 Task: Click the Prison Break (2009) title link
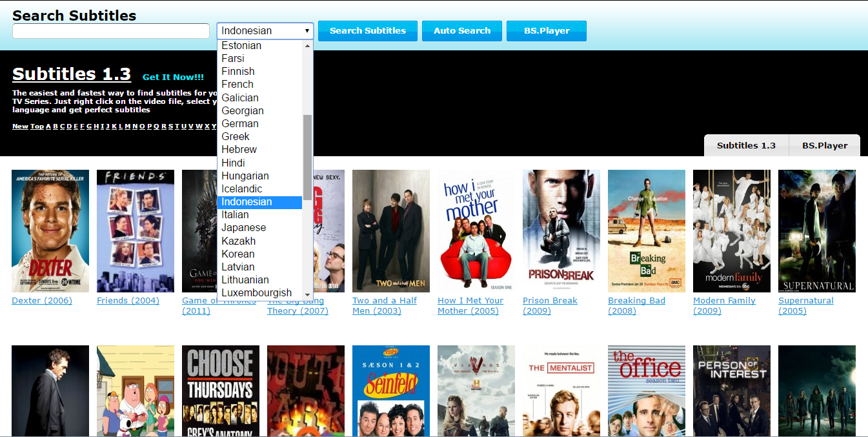click(550, 306)
